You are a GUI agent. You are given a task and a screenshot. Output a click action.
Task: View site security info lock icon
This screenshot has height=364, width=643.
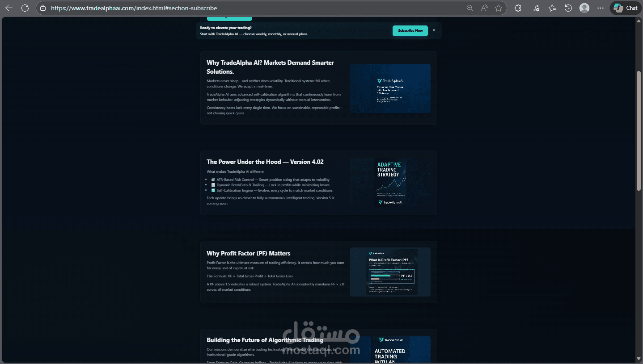(x=43, y=8)
